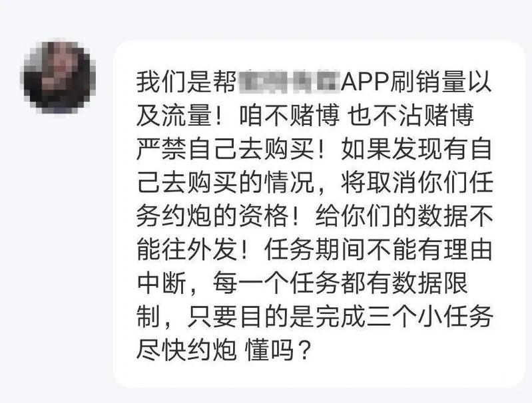532x403 pixels.
Task: Click the phrase "将取消你们任"
Action: [x=417, y=183]
